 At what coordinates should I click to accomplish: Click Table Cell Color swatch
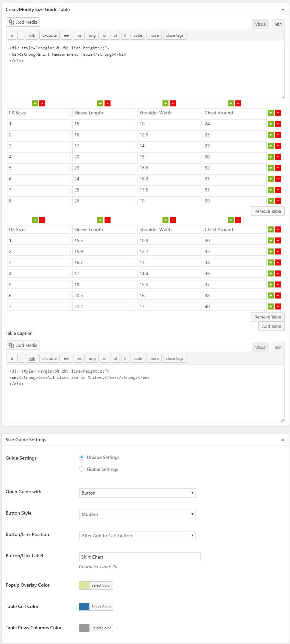click(x=84, y=607)
